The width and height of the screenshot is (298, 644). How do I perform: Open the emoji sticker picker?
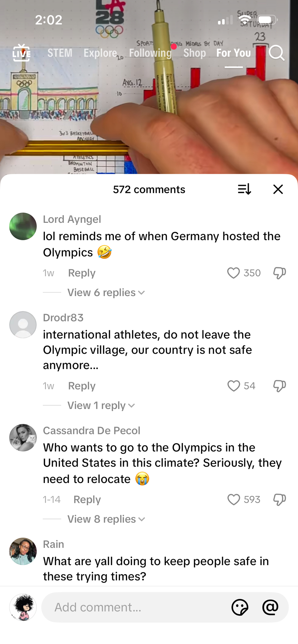click(x=240, y=607)
